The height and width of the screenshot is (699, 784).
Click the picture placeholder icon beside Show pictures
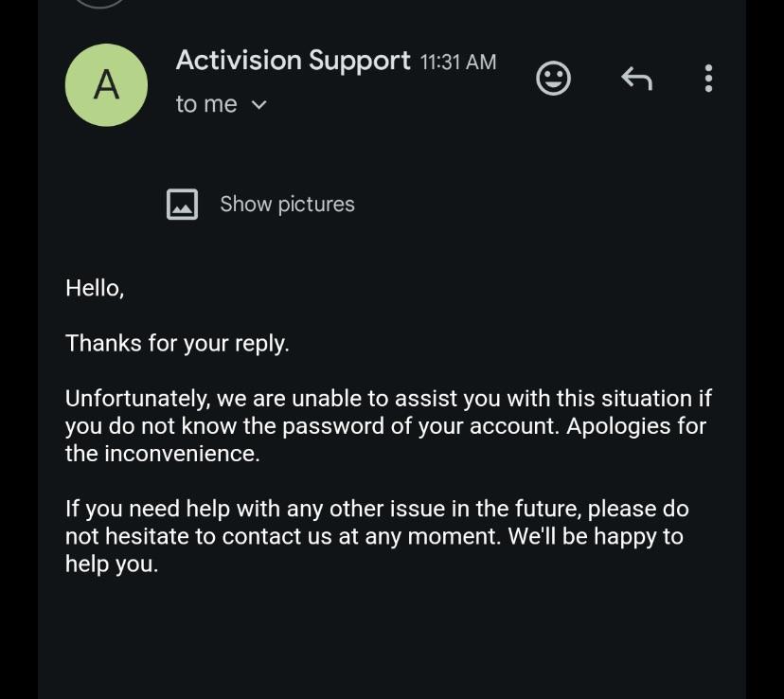pyautogui.click(x=182, y=203)
